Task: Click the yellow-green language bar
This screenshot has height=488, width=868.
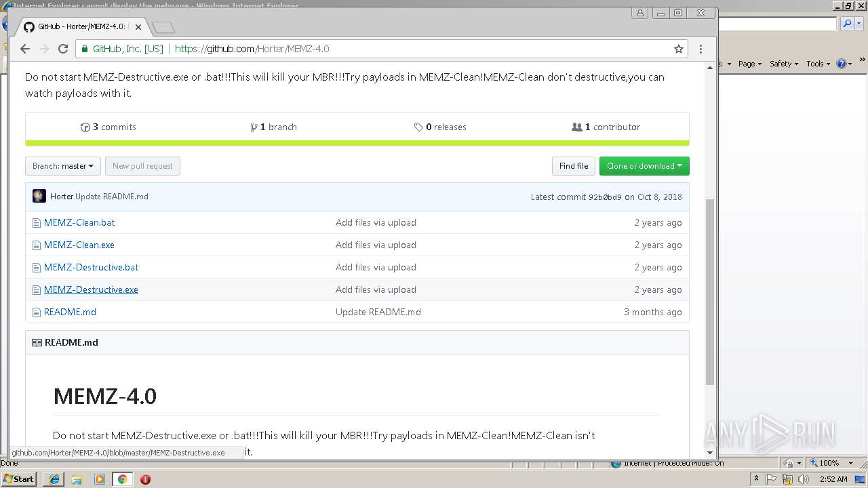Action: (357, 143)
